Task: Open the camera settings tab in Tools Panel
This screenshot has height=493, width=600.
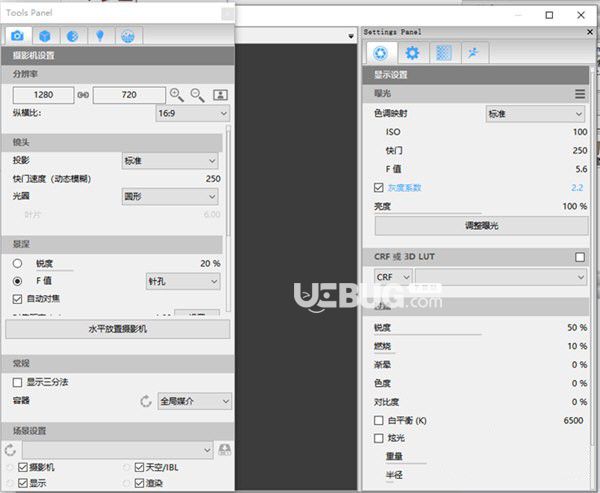Action: click(18, 36)
